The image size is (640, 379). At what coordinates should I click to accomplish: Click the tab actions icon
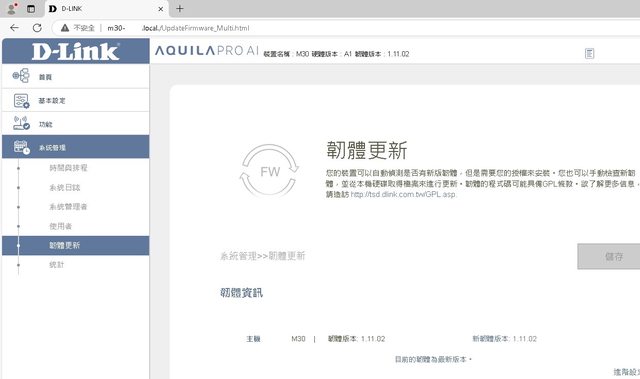pos(31,9)
